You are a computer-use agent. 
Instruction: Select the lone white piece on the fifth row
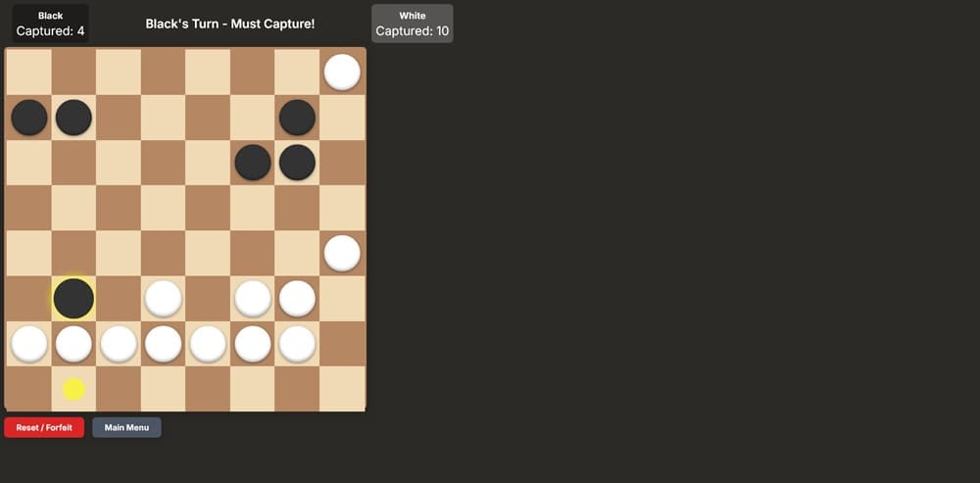(342, 253)
